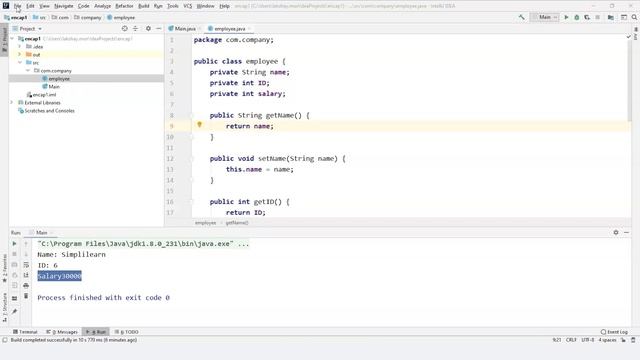The height and width of the screenshot is (360, 640).
Task: Select Scratches and Consoles tree item
Action: [46, 111]
